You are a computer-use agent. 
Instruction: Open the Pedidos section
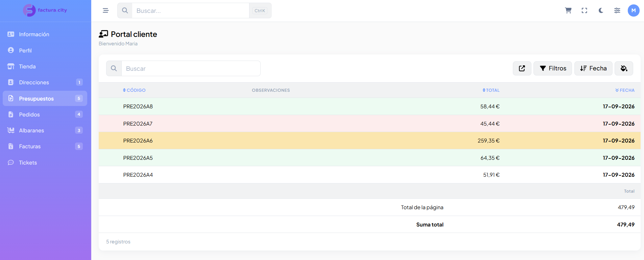point(45,114)
